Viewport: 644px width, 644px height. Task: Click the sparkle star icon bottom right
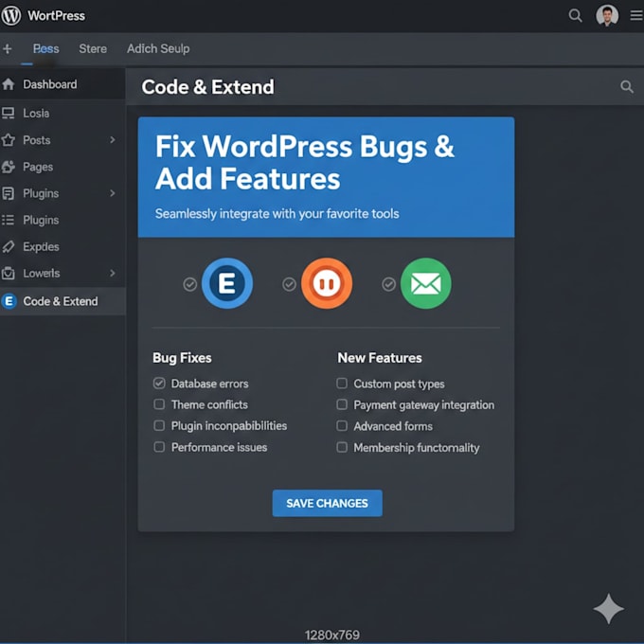[x=609, y=609]
